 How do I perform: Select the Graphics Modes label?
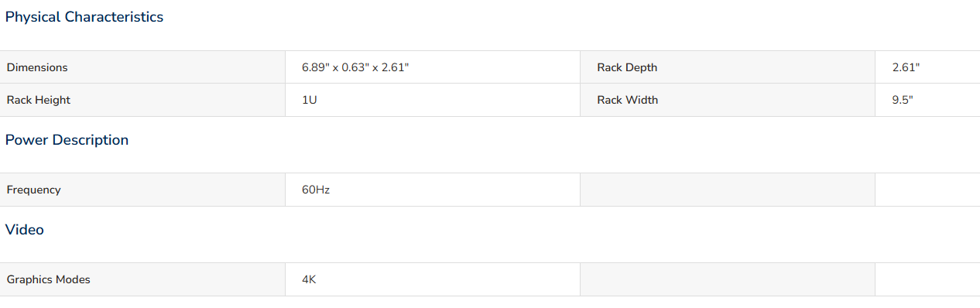tap(49, 279)
